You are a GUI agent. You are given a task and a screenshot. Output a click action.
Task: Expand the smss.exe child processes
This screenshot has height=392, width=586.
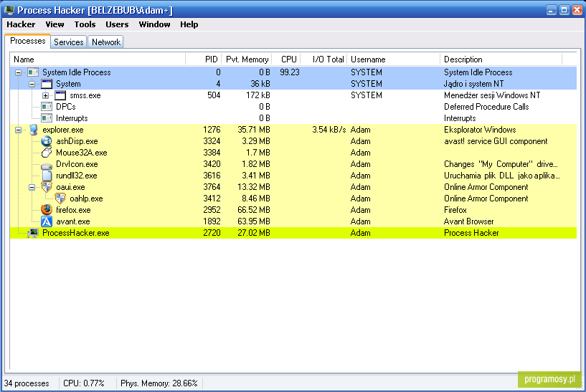pyautogui.click(x=46, y=95)
